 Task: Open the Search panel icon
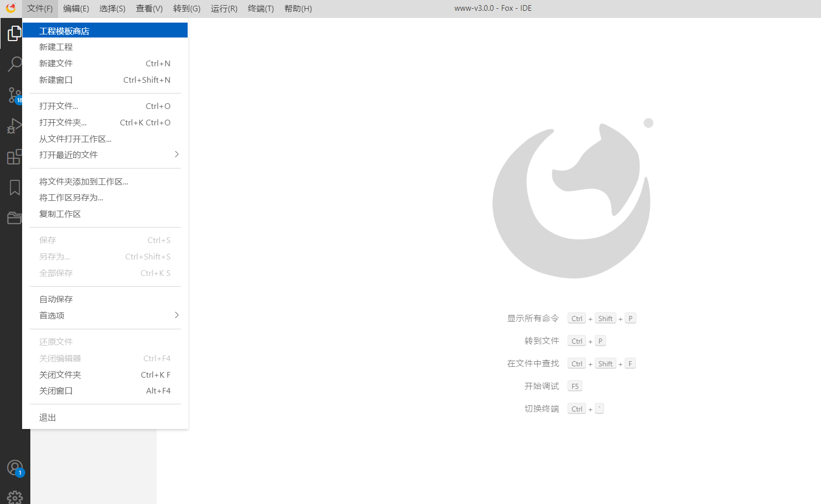[x=14, y=64]
